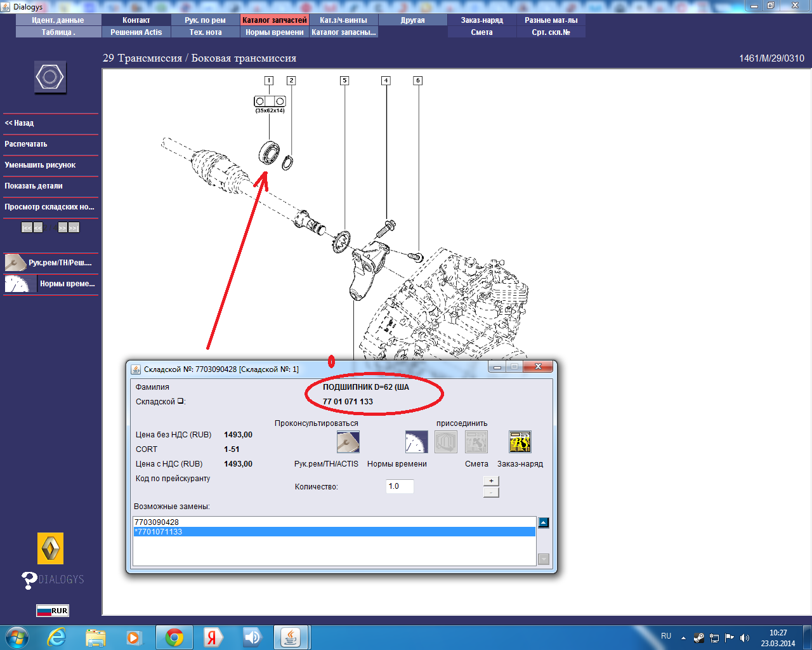The image size is (812, 650).
Task: Open the Нормы времени tab
Action: click(275, 32)
